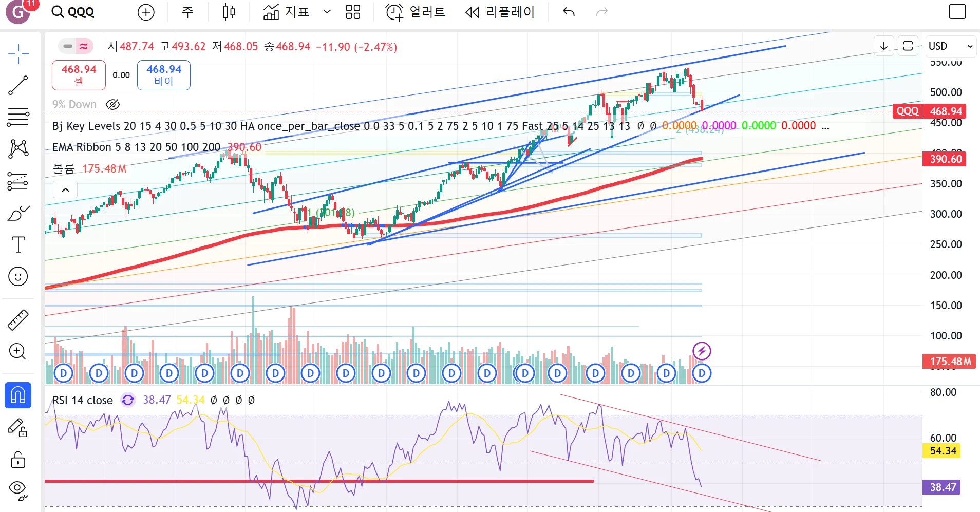Click the QQQ 468.94 price label

pos(930,111)
